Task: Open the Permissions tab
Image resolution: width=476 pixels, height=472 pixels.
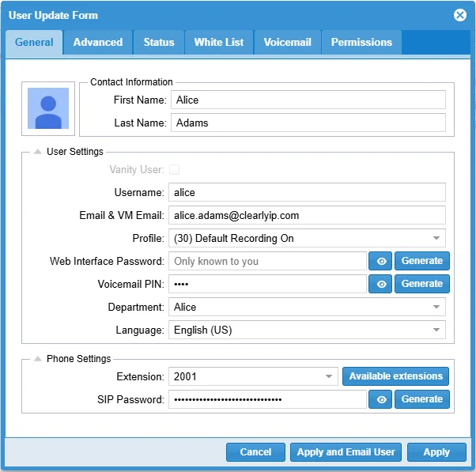Action: (x=361, y=42)
